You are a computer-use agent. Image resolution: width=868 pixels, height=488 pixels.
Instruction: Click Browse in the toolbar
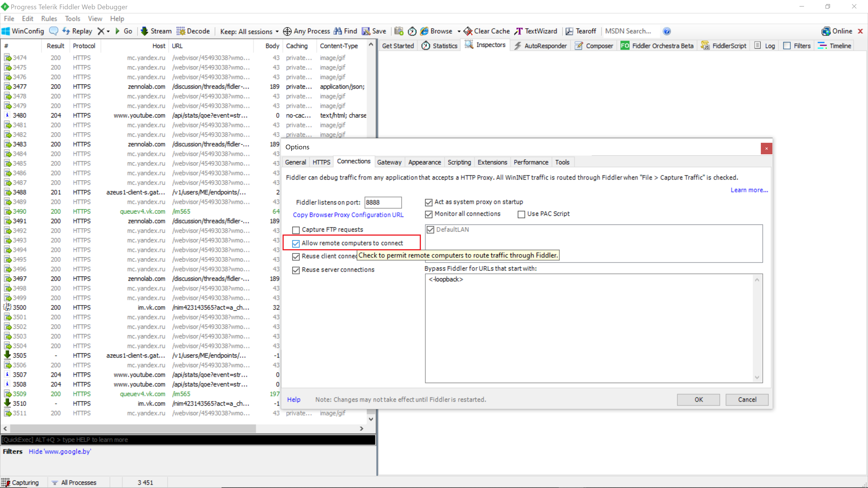(436, 31)
